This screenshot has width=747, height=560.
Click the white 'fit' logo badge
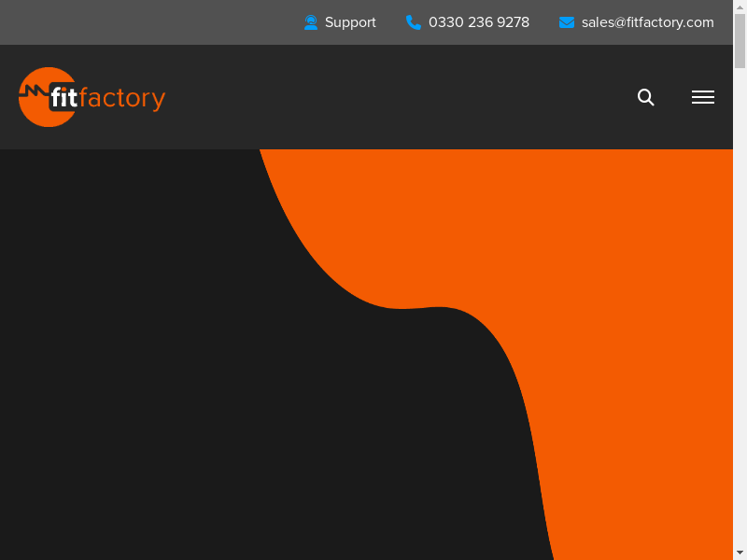click(63, 98)
